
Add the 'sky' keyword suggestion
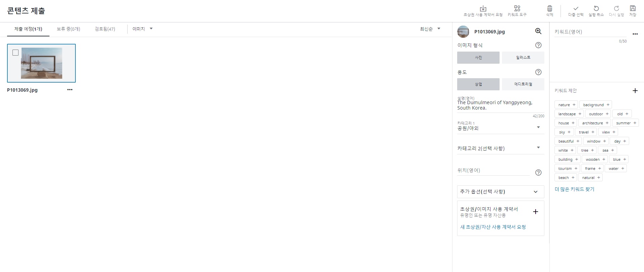[564, 132]
